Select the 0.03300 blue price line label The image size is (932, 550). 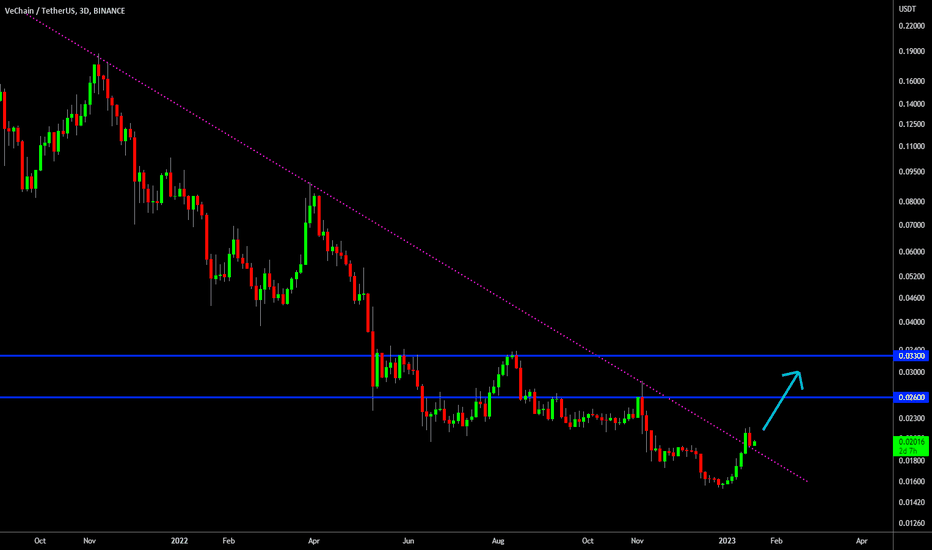point(911,356)
